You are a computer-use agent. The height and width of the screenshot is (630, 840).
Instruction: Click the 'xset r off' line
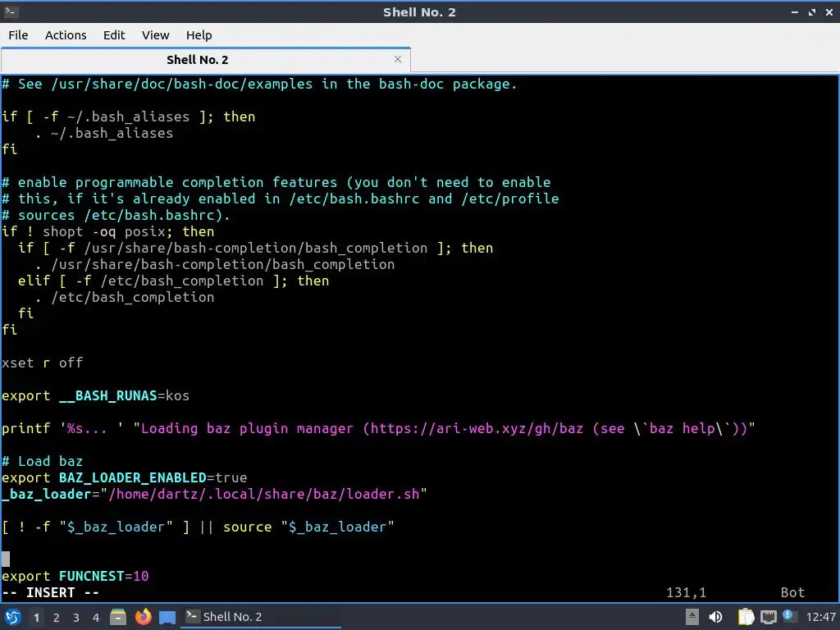pos(43,363)
